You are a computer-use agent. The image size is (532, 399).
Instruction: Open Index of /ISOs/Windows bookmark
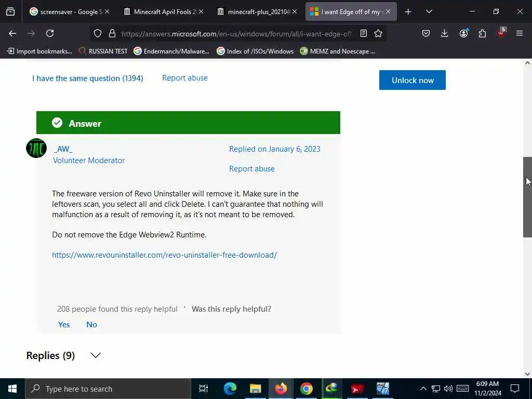[x=255, y=51]
